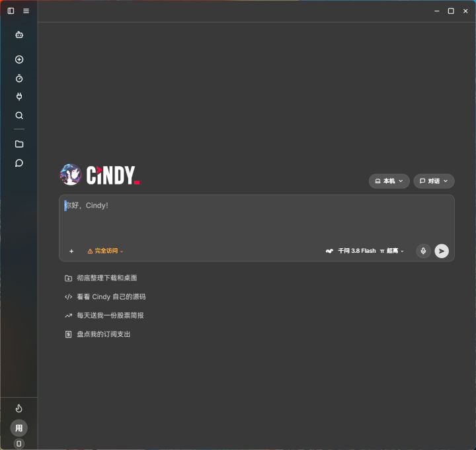Open the conversations bubble icon
Image resolution: width=476 pixels, height=450 pixels.
pos(19,163)
